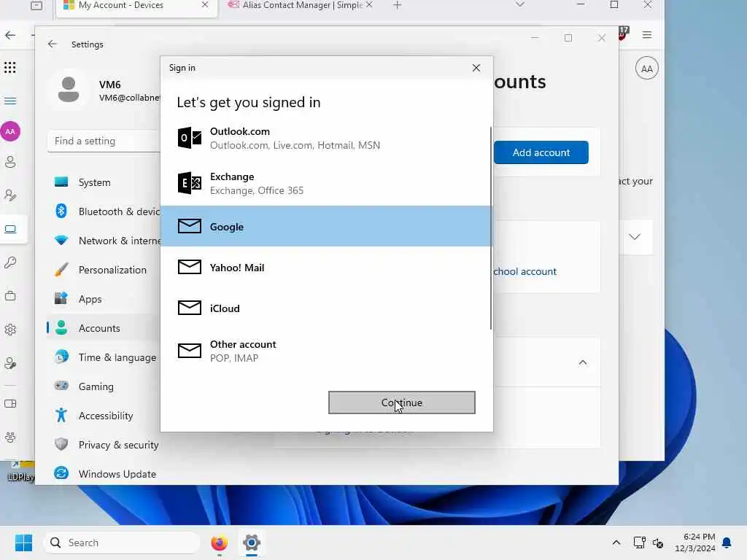Collapse the expanded section chevron in Settings

pos(583,362)
